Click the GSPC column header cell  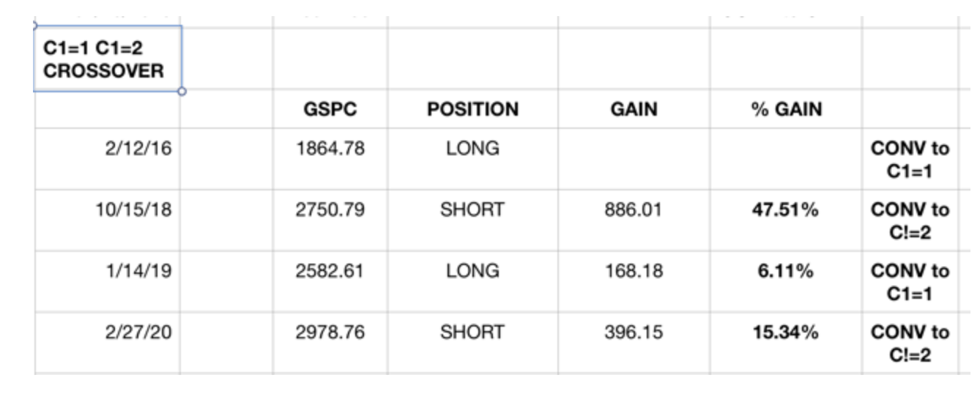tap(330, 110)
